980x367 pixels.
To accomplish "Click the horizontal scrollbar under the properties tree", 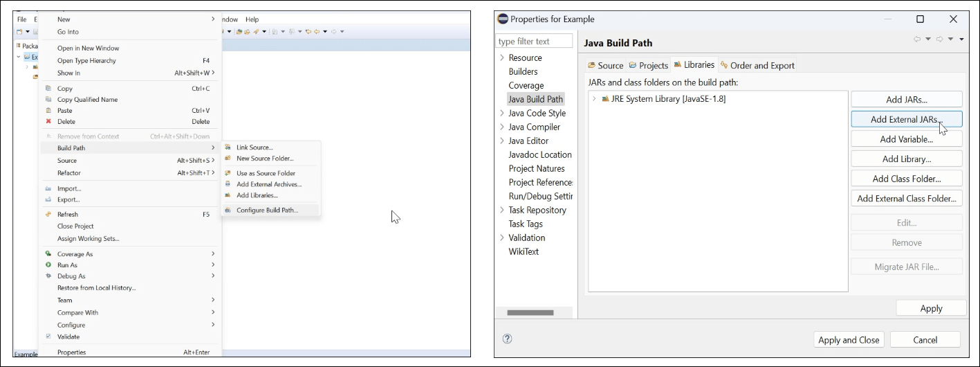I will click(530, 312).
